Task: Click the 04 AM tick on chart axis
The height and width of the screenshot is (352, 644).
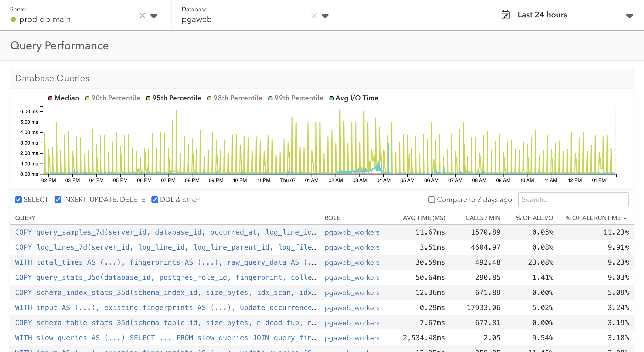Action: click(x=383, y=180)
